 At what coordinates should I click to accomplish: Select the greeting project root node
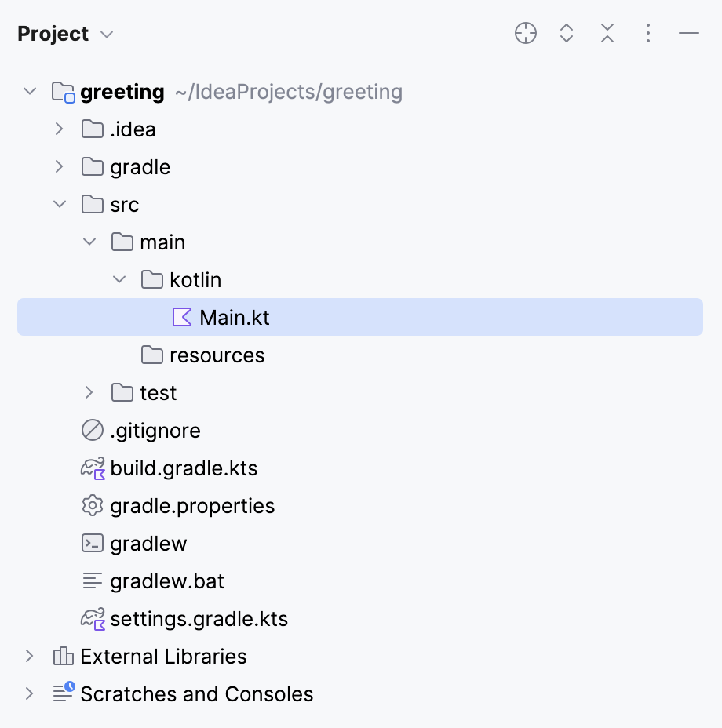121,91
